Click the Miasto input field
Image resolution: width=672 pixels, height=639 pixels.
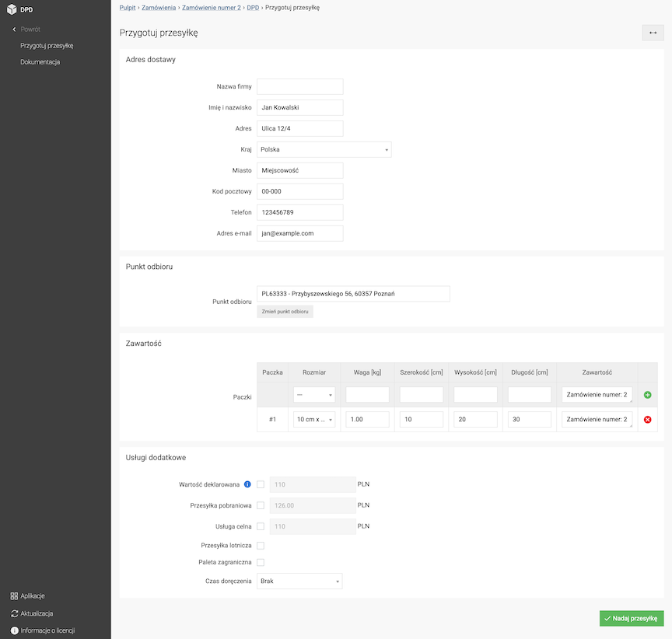coord(300,170)
